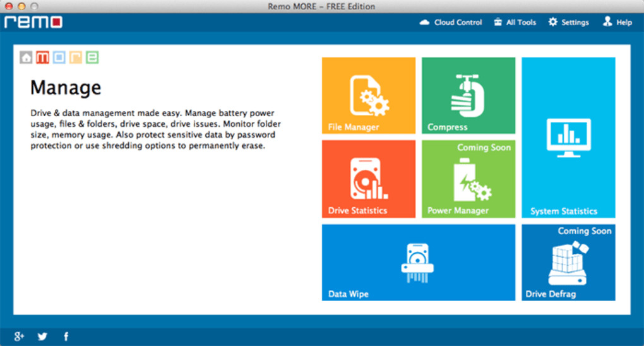This screenshot has height=346, width=644.
Task: Open Settings
Action: 568,22
